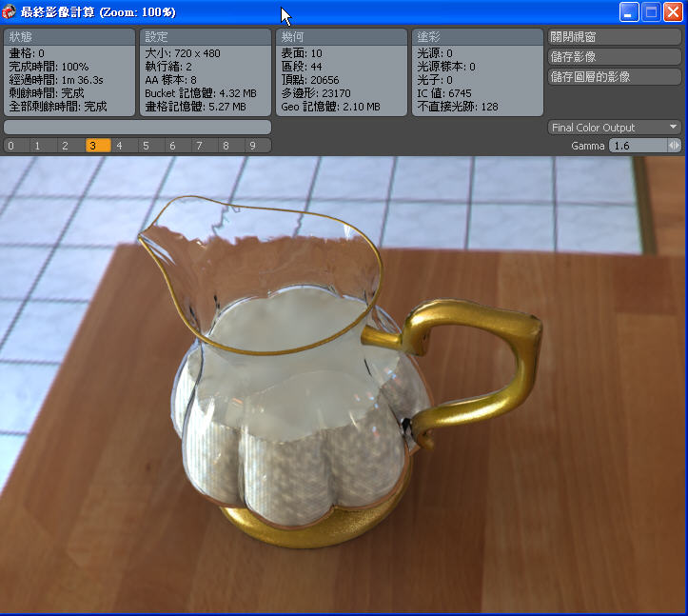Click the 'IC 值: 6745' text
Image resolution: width=688 pixels, height=616 pixels.
pos(444,93)
